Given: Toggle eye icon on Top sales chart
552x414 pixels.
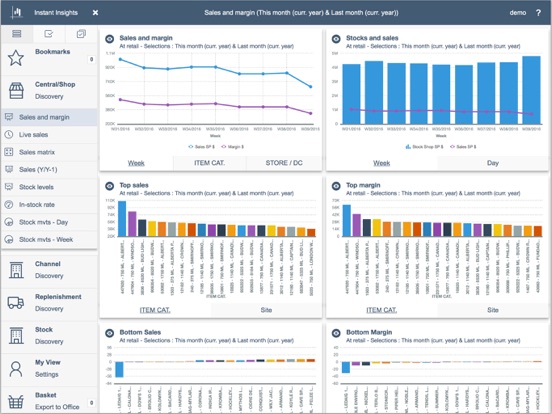Looking at the screenshot, I should point(109,186).
